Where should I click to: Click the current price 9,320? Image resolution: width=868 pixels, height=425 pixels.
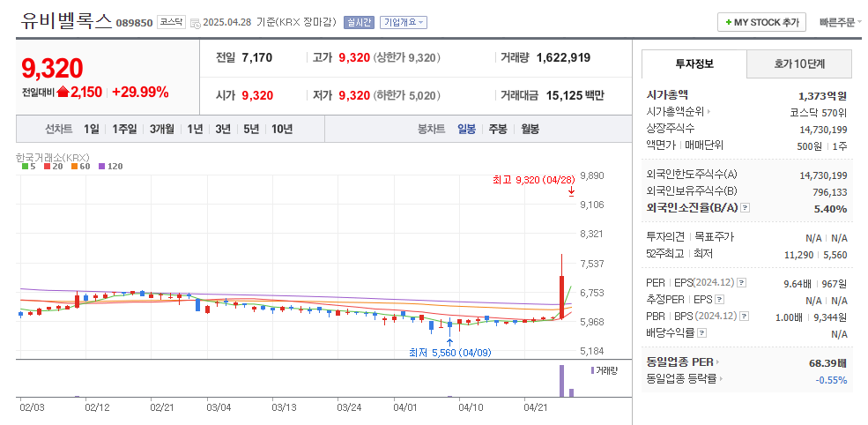point(52,68)
